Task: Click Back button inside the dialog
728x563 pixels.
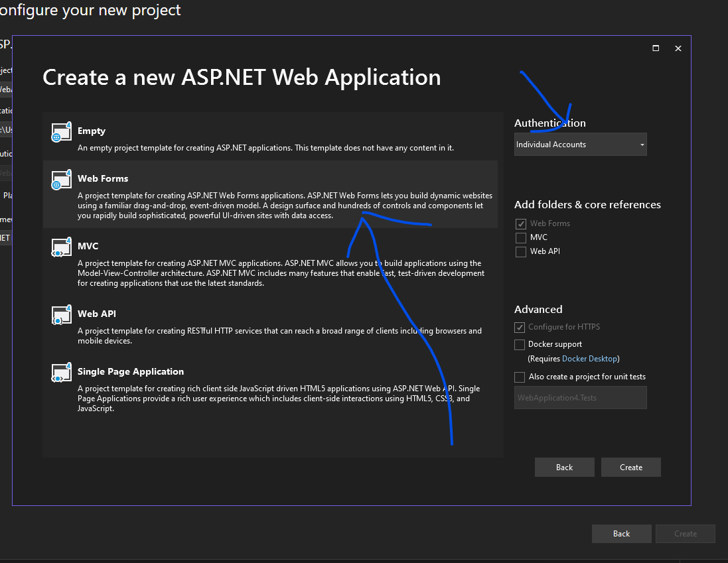Action: pos(565,467)
